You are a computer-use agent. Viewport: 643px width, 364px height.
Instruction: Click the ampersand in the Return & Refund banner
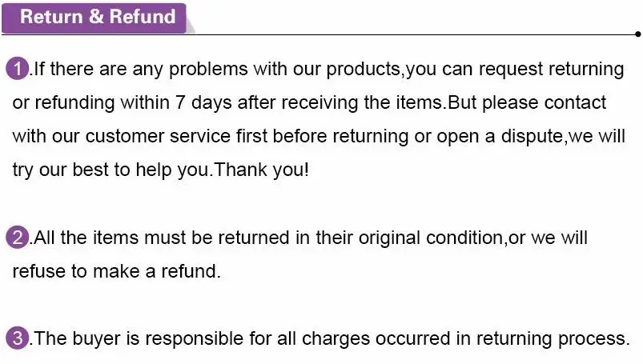(x=96, y=17)
